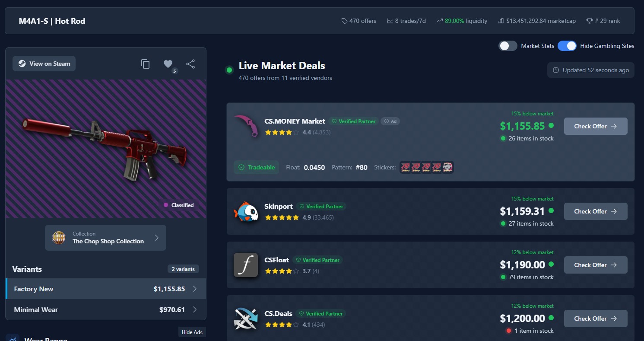Screen dimensions: 644x341
Task: Check Offer for Skinport listing
Action: point(596,211)
